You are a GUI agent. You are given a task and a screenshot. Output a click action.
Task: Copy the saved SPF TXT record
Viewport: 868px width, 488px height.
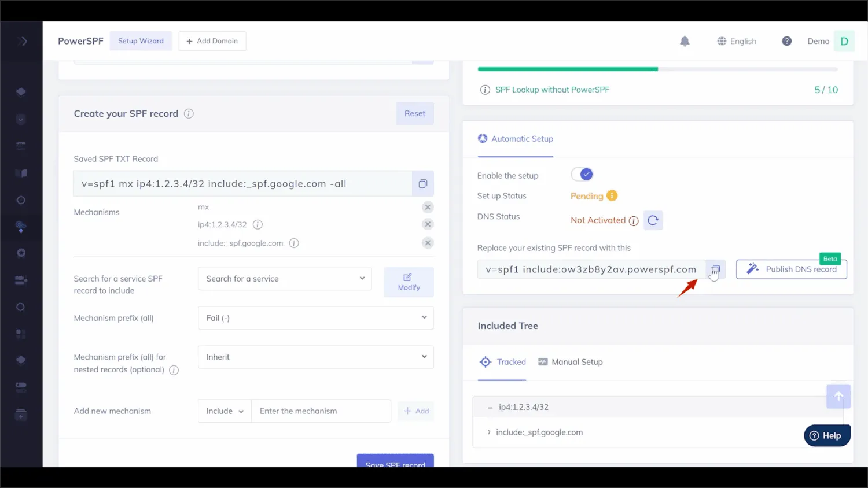click(x=423, y=184)
